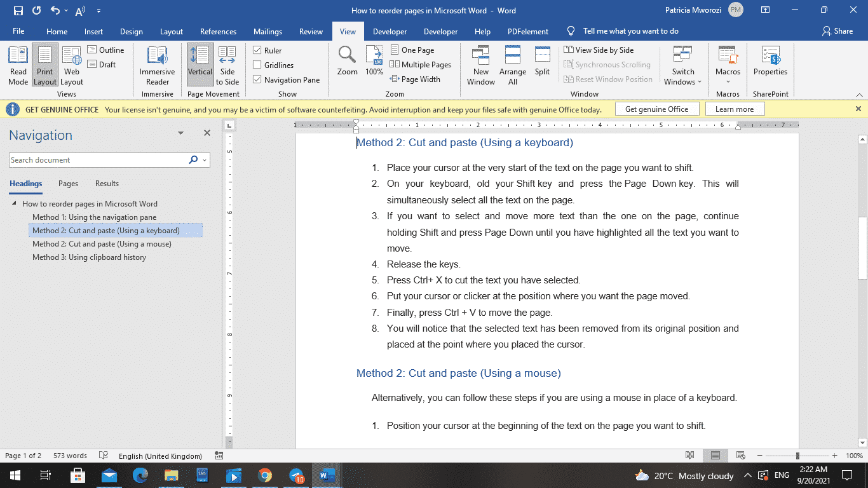
Task: Jump to Method 2 mouse heading in Navigation
Action: pos(102,244)
